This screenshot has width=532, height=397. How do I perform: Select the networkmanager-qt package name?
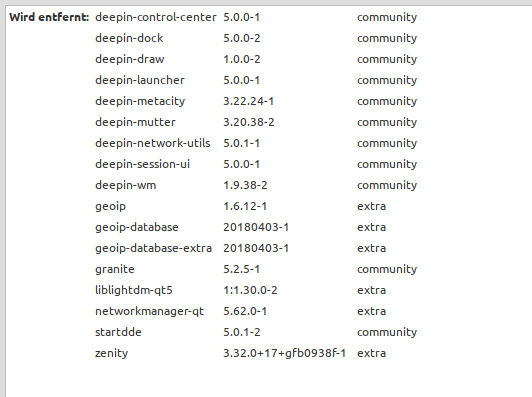149,311
